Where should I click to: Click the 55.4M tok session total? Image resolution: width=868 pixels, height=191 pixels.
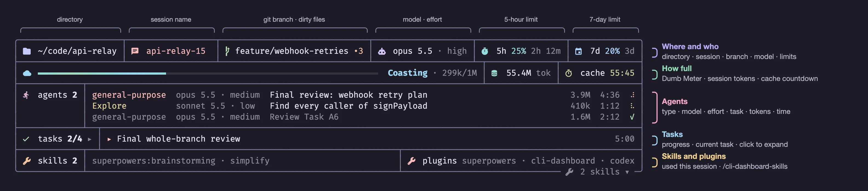point(528,73)
